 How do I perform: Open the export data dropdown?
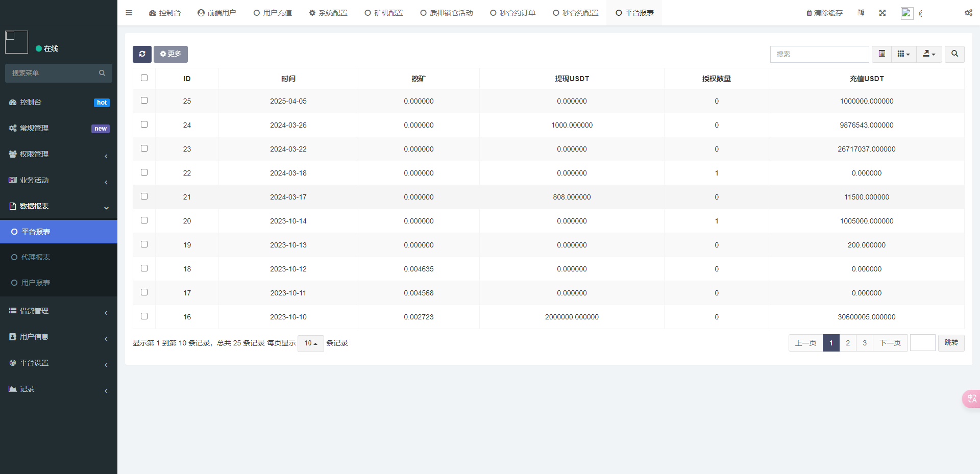[x=929, y=54]
